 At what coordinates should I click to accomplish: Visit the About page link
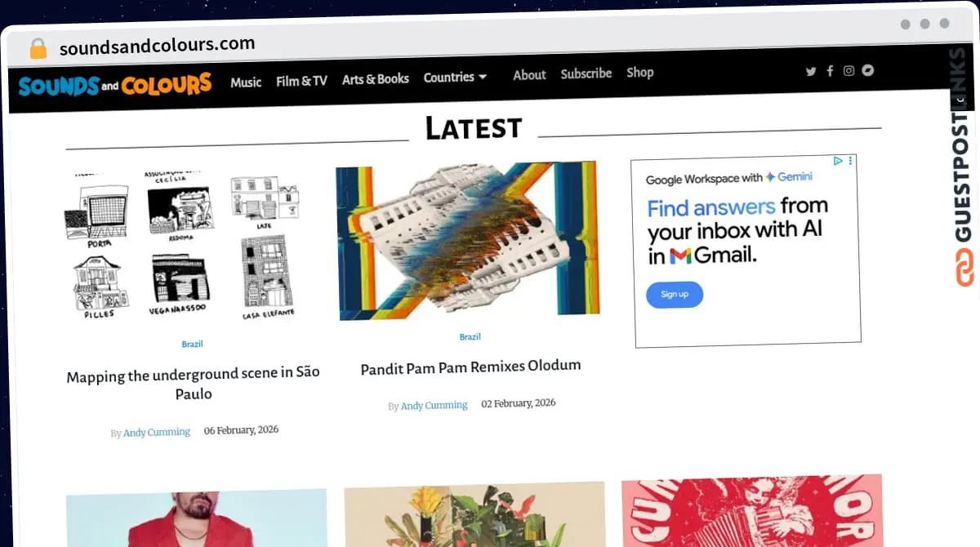coord(529,75)
